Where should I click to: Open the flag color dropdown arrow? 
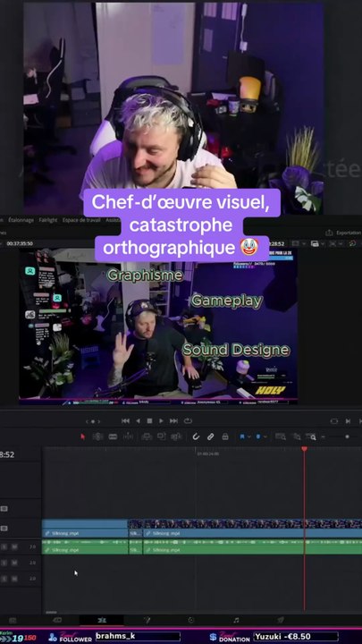pos(248,436)
